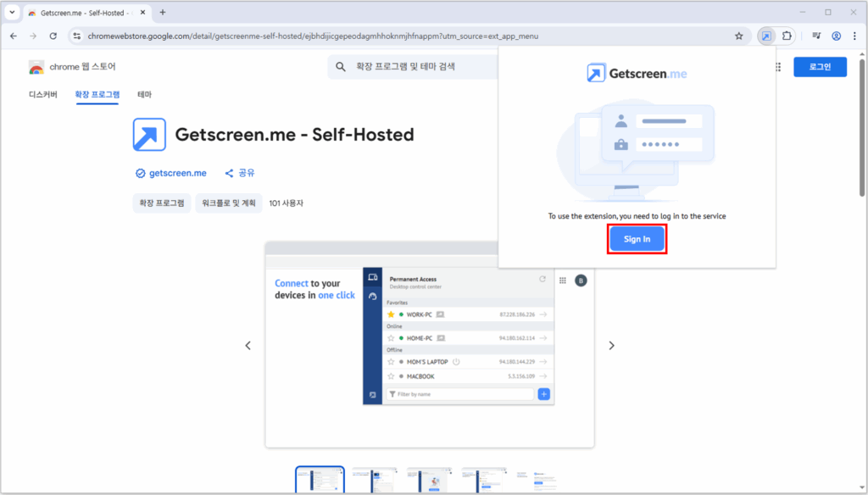Image resolution: width=868 pixels, height=495 pixels.
Task: Click the chrome 웹 스토어 logo
Action: (x=72, y=67)
